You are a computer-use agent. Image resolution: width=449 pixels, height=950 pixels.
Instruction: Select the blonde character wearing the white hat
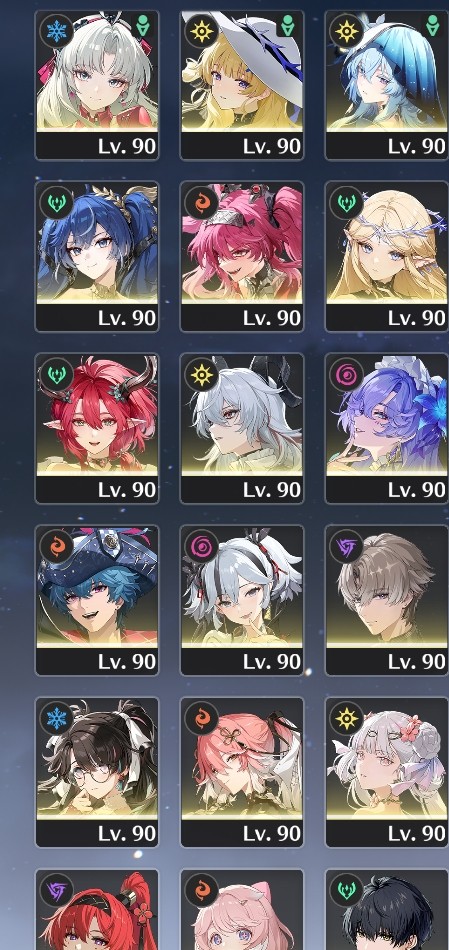point(242,85)
